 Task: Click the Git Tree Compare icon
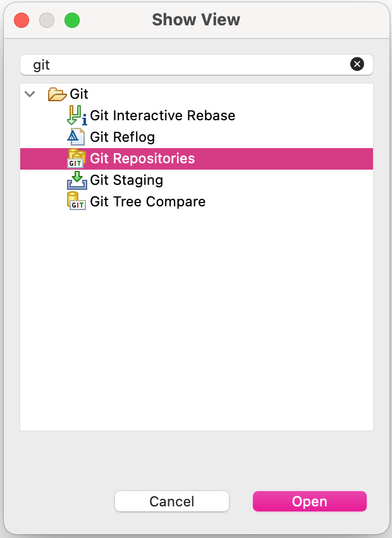pos(76,201)
